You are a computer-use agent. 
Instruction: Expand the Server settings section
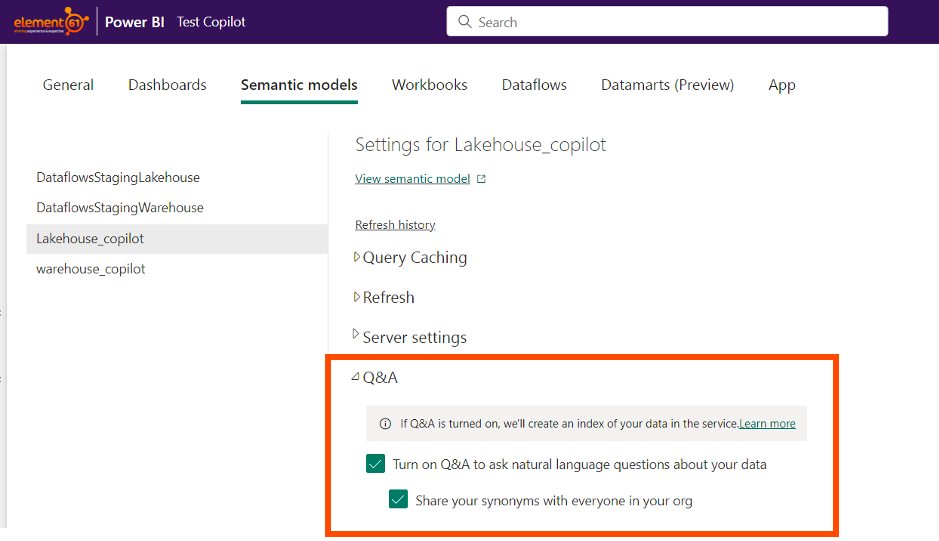357,337
